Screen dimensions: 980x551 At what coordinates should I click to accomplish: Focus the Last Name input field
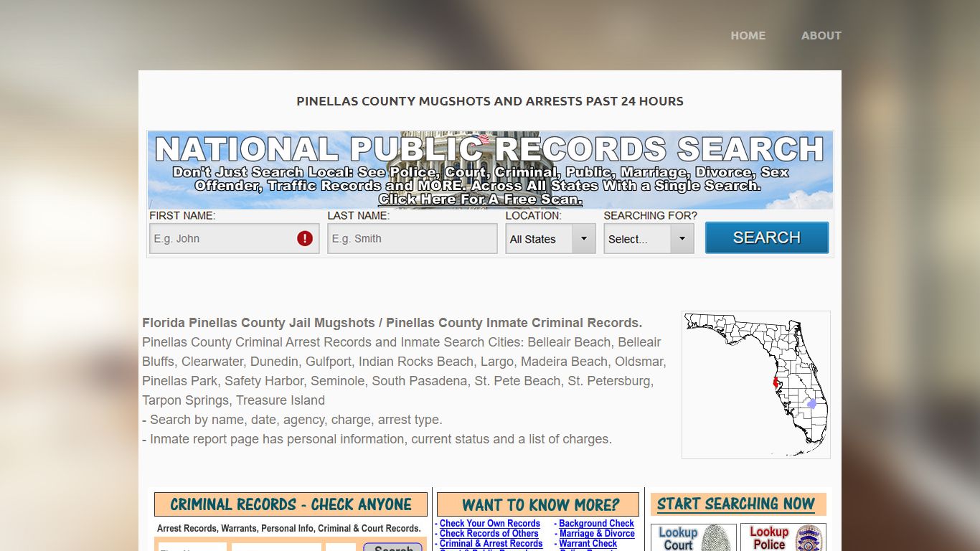pyautogui.click(x=412, y=239)
